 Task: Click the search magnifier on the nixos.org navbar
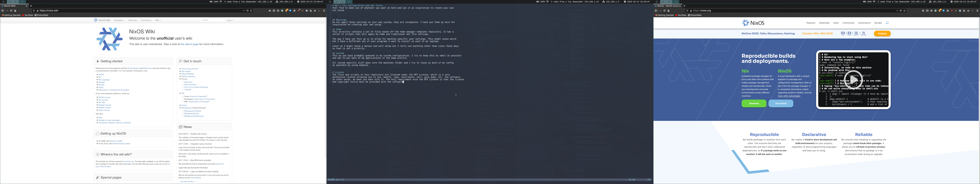[887, 23]
